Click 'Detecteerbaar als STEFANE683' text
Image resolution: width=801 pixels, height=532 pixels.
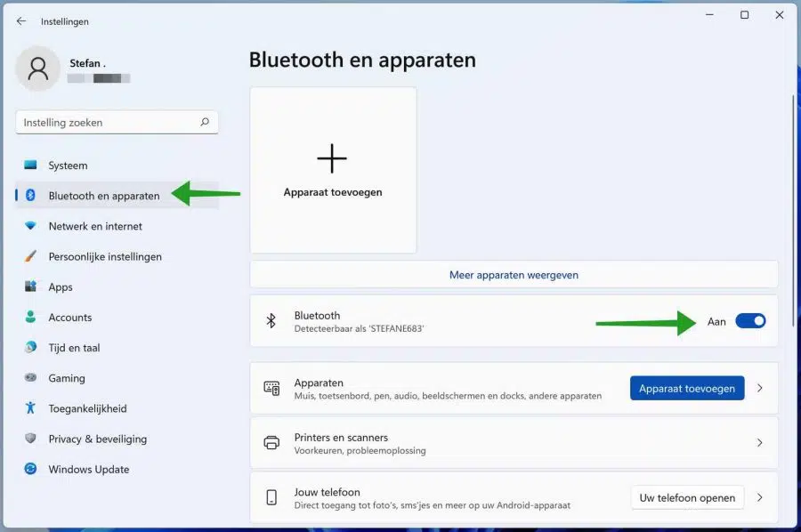pyautogui.click(x=359, y=328)
